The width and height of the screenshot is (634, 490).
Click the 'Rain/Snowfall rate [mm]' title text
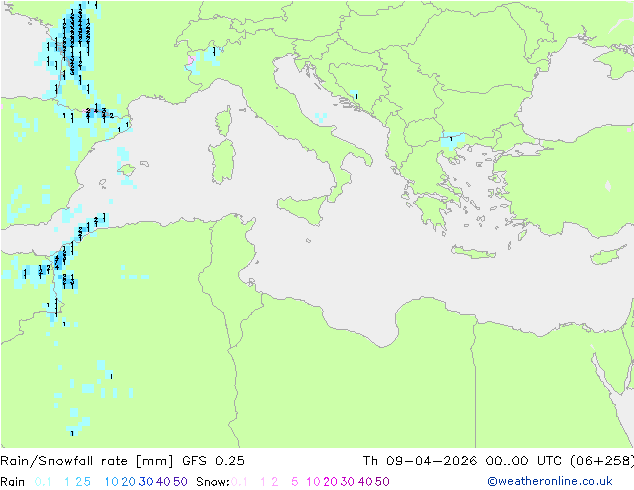87,461
